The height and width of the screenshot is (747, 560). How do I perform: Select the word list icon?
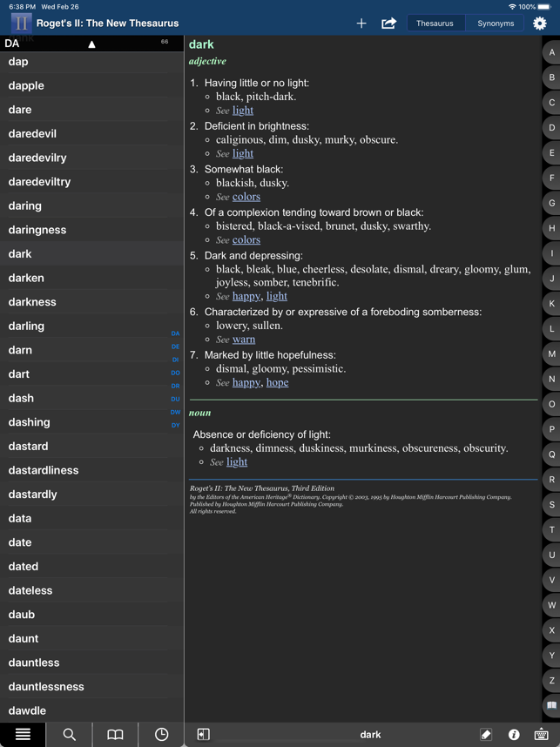(23, 734)
